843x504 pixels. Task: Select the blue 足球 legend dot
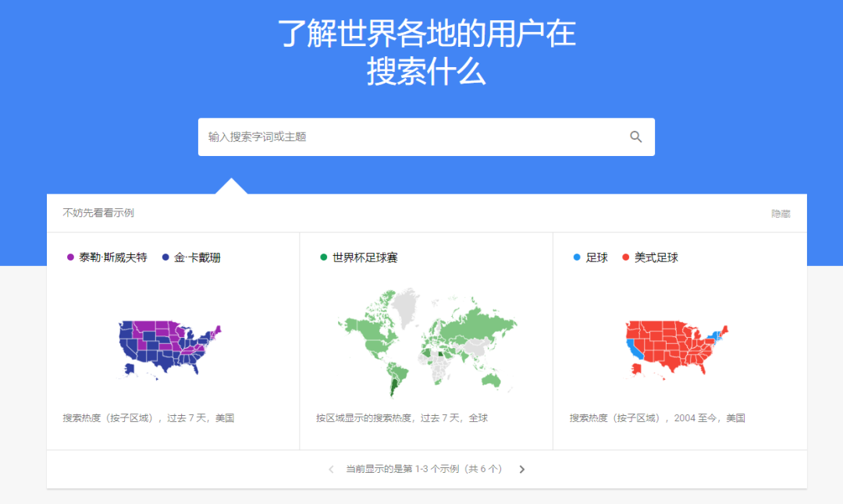coord(575,257)
